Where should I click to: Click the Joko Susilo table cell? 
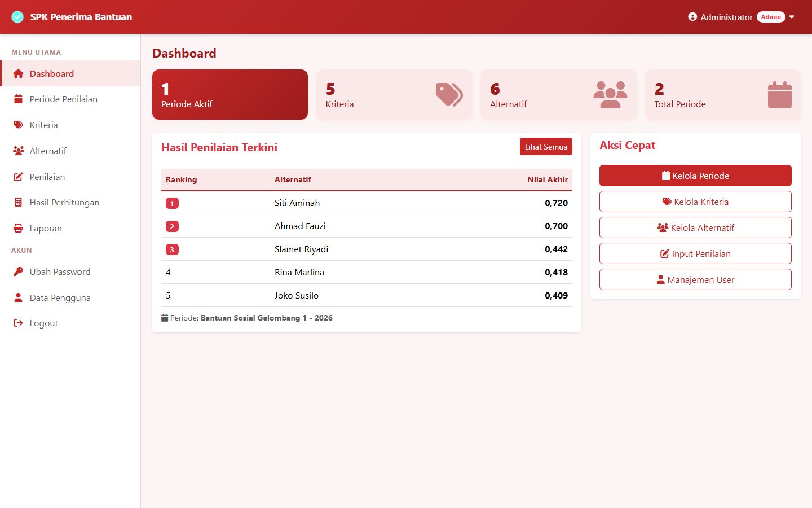(297, 295)
